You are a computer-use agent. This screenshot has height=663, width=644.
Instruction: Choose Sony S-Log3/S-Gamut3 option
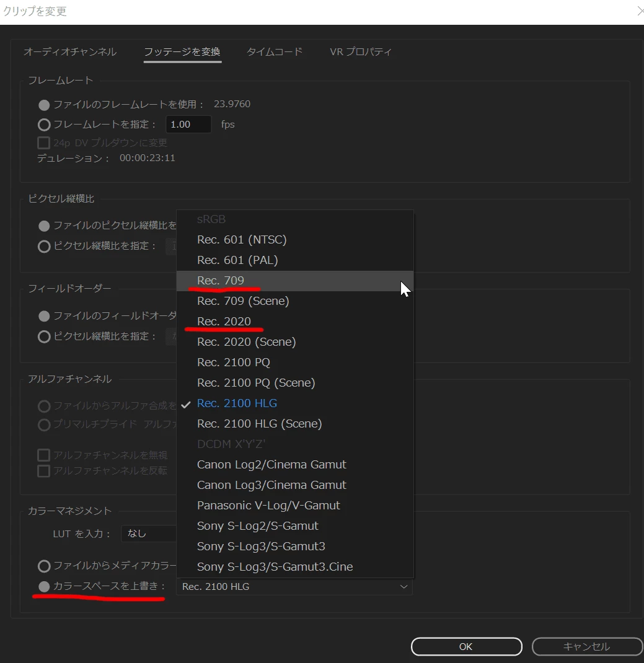[x=295, y=547]
